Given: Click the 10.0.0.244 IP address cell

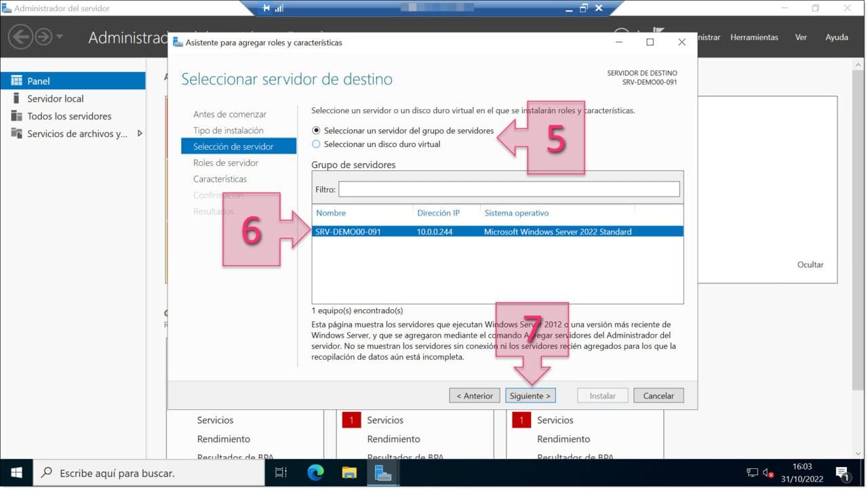Looking at the screenshot, I should (x=435, y=232).
